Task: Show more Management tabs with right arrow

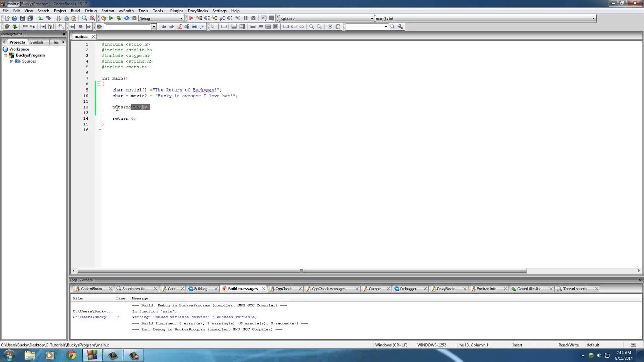Action: (63, 42)
